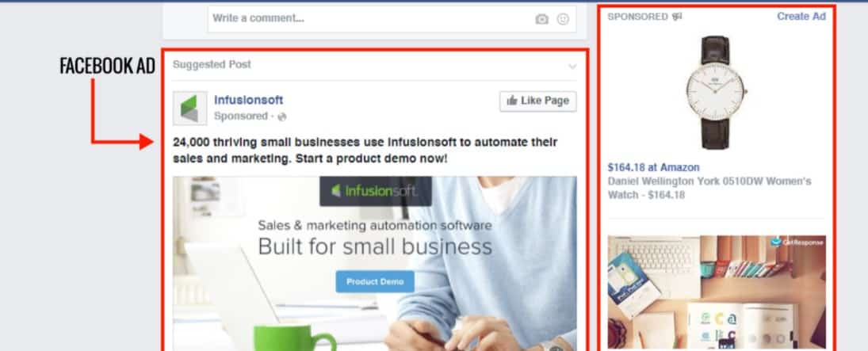Click the Like Page button

point(538,101)
